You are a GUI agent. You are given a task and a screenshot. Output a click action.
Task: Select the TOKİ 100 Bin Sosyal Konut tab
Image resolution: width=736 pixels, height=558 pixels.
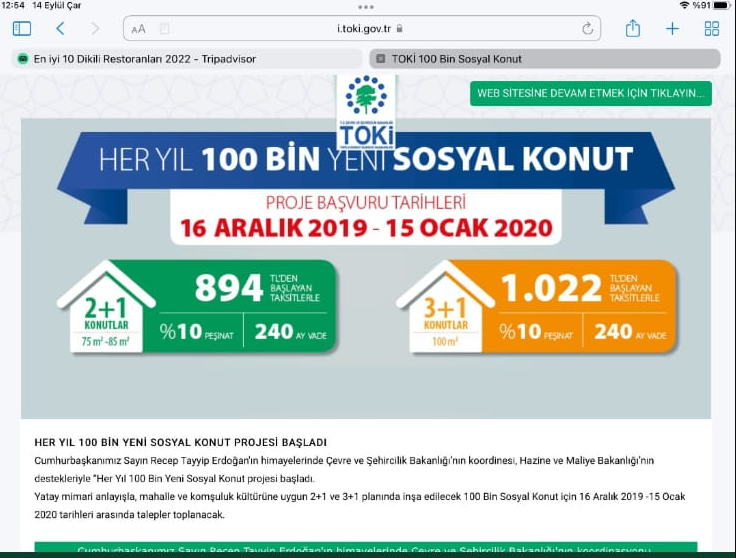point(545,59)
